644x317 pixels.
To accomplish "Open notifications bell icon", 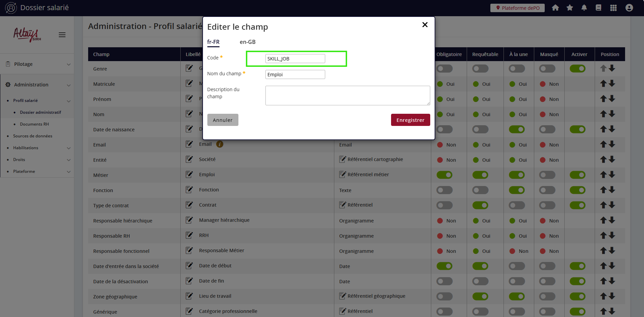I will pyautogui.click(x=584, y=8).
